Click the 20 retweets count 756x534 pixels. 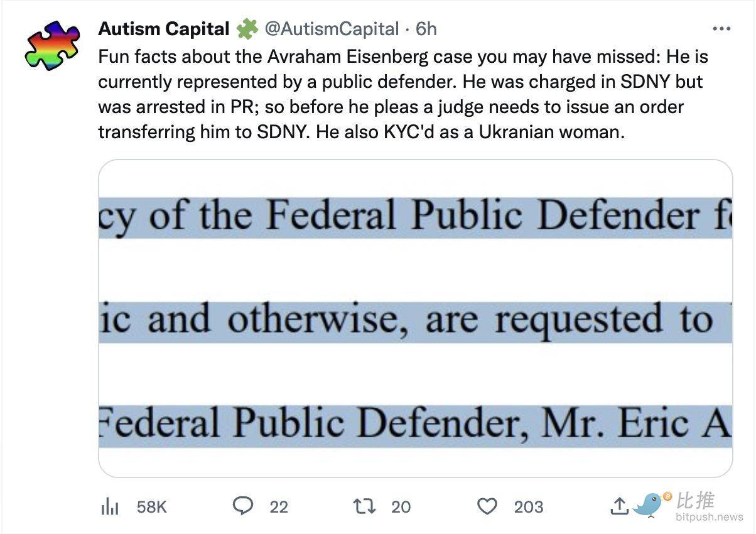[x=401, y=507]
